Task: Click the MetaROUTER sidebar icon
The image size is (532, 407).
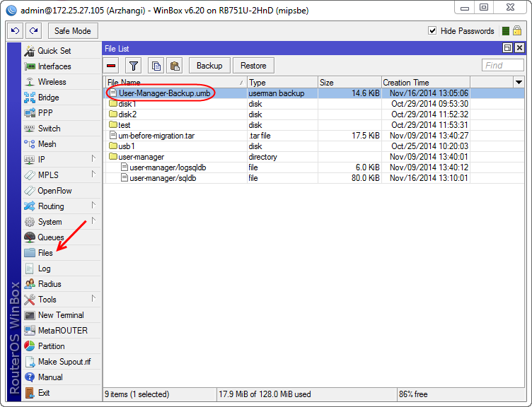Action: (30, 331)
